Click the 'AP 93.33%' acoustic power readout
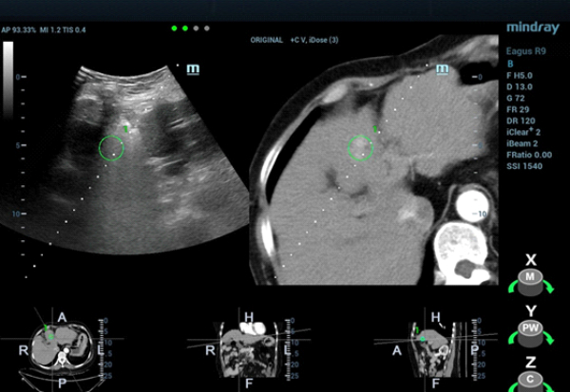The image size is (570, 392). click(x=19, y=29)
